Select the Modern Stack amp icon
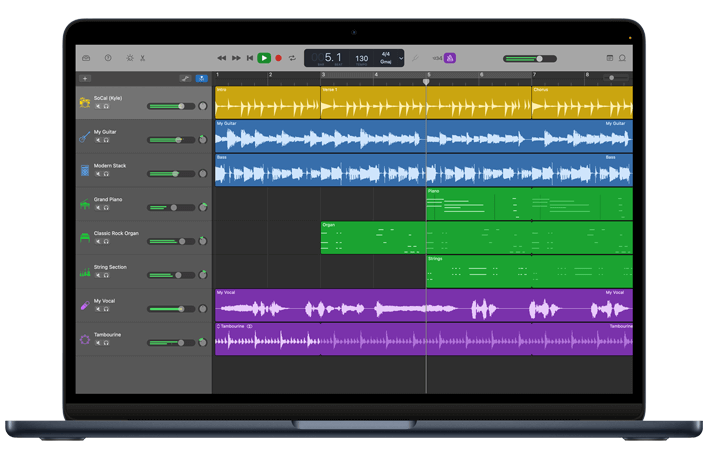Viewport: 709px width, 454px height. pyautogui.click(x=85, y=170)
